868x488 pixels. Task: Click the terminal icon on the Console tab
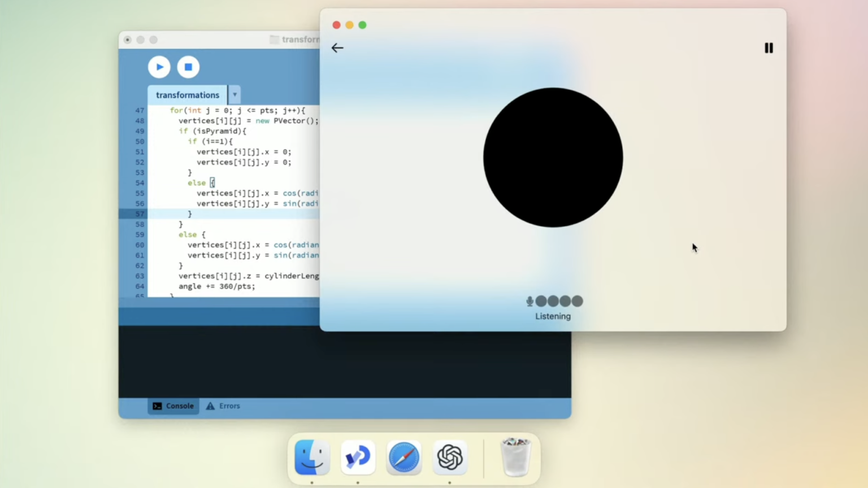(x=157, y=406)
